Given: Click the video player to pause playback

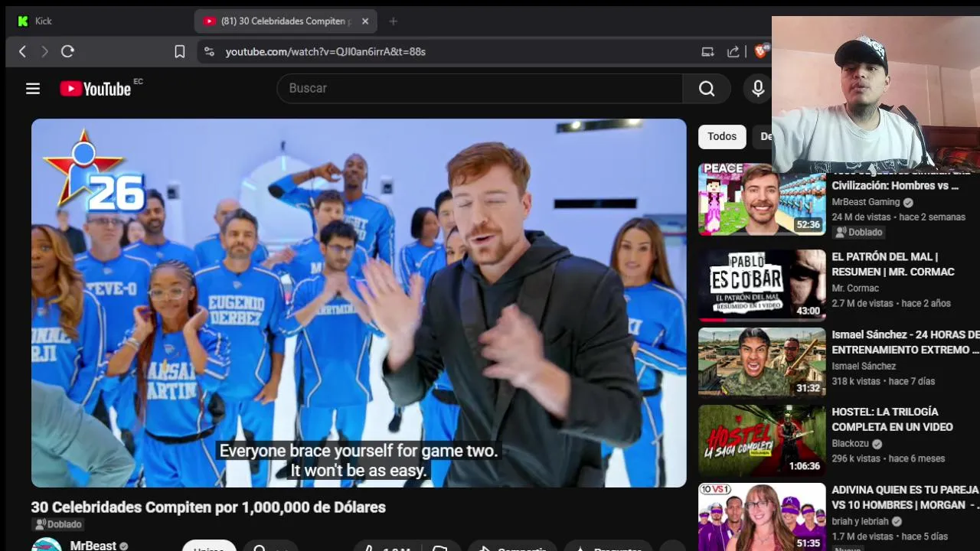Looking at the screenshot, I should click(358, 302).
